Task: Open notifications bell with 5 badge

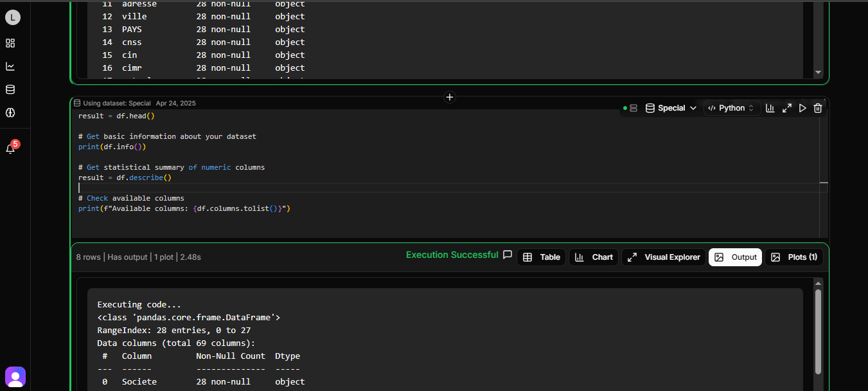Action: pos(10,149)
